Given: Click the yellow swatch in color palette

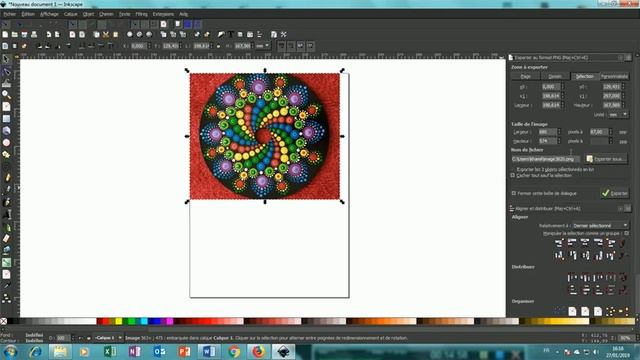Looking at the screenshot, I should coord(119,322).
